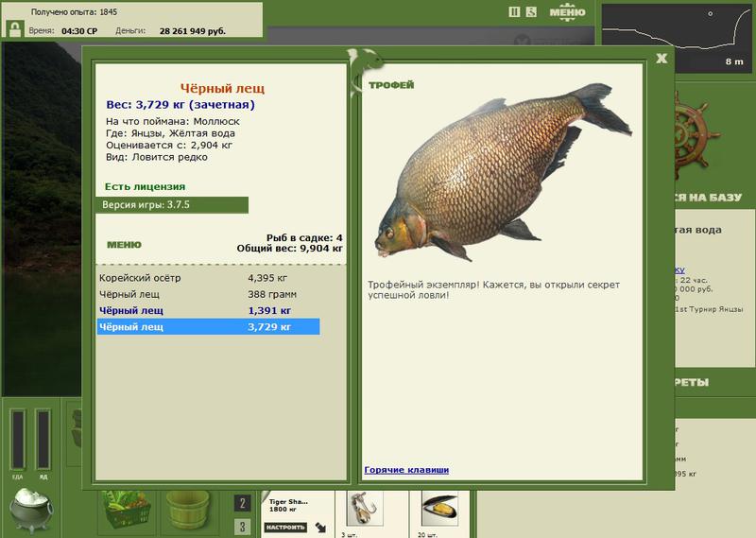Click the 8 m depth readout

point(734,61)
